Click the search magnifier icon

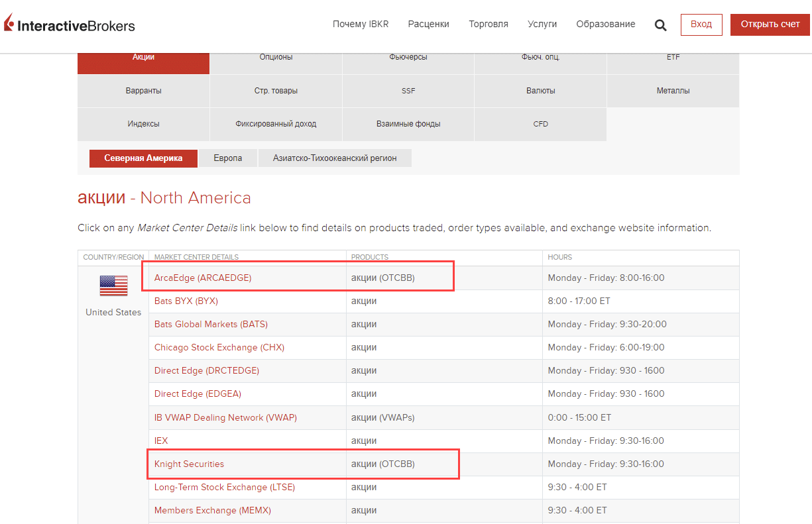click(660, 25)
